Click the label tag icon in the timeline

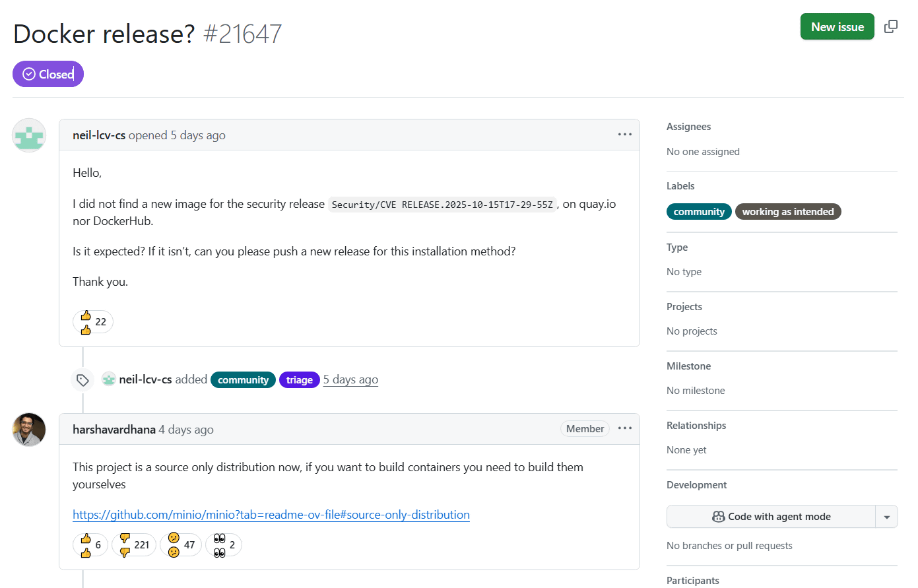click(82, 379)
